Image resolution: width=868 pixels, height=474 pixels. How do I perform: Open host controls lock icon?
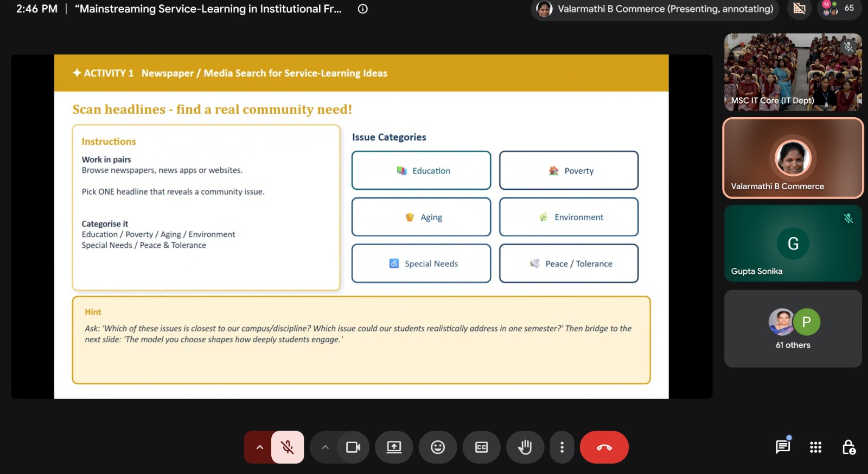(848, 447)
